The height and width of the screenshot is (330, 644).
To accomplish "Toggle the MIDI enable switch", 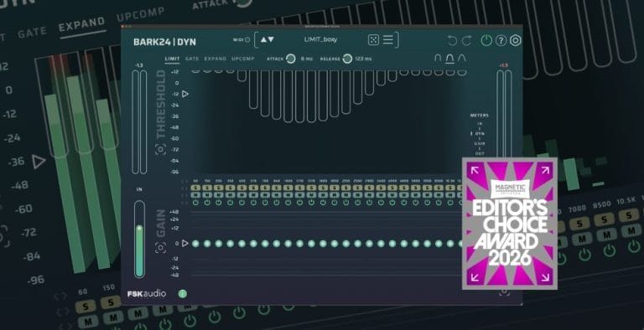I will coord(247,40).
